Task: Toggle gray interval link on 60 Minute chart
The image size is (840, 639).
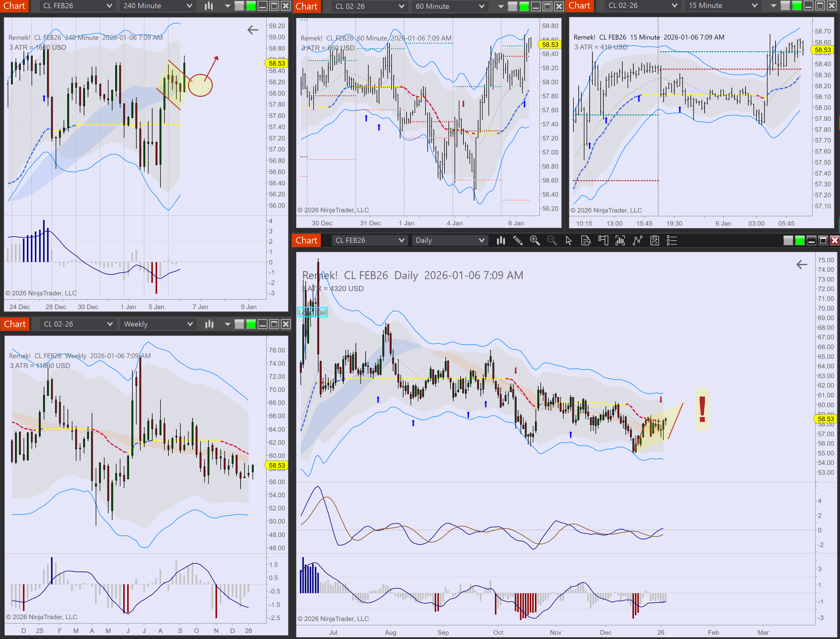Action: 512,6
